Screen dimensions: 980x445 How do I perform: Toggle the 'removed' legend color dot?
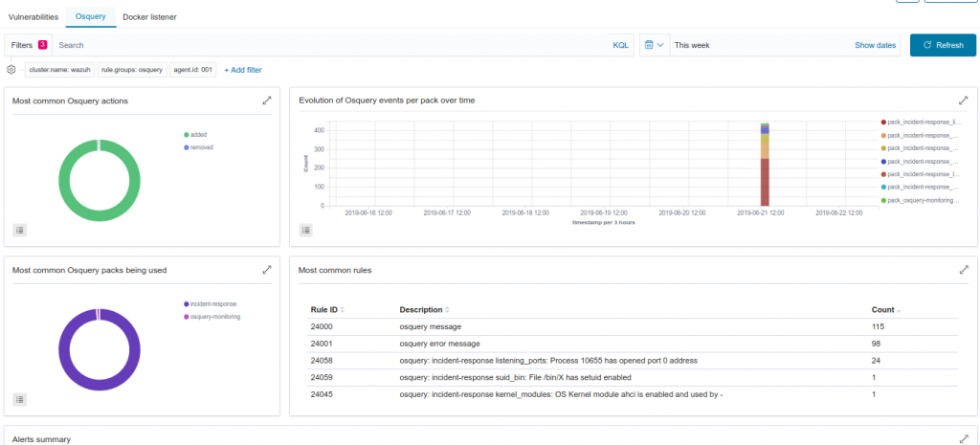(x=187, y=147)
